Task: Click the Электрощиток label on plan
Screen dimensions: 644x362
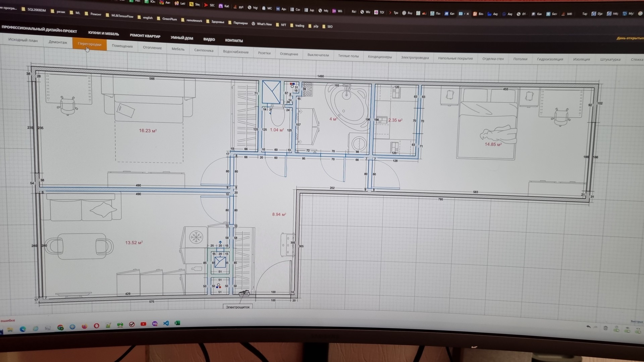Action: (237, 307)
